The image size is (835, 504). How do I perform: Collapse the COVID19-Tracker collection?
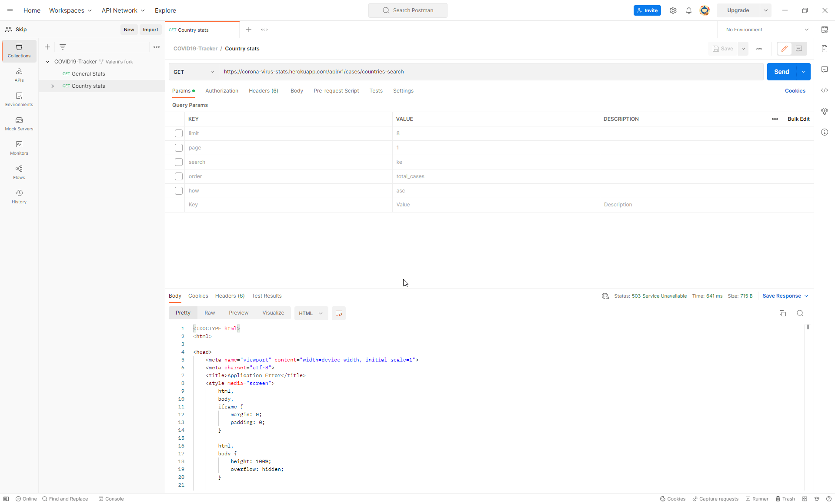pos(47,61)
